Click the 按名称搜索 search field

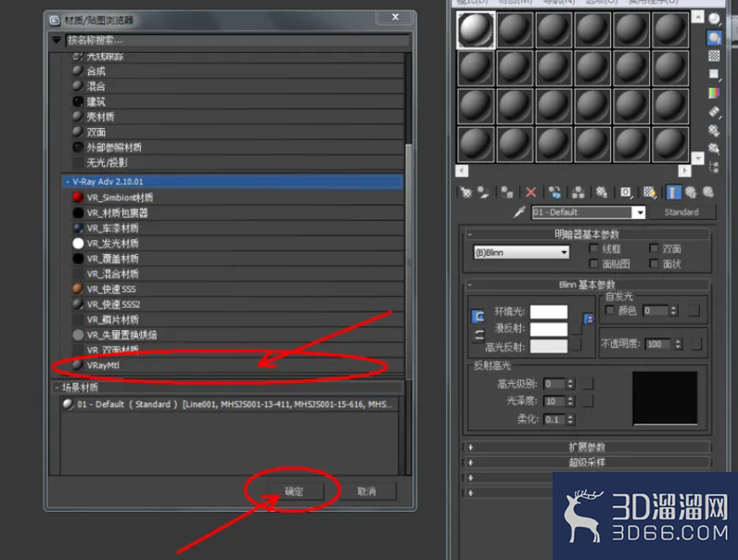236,40
